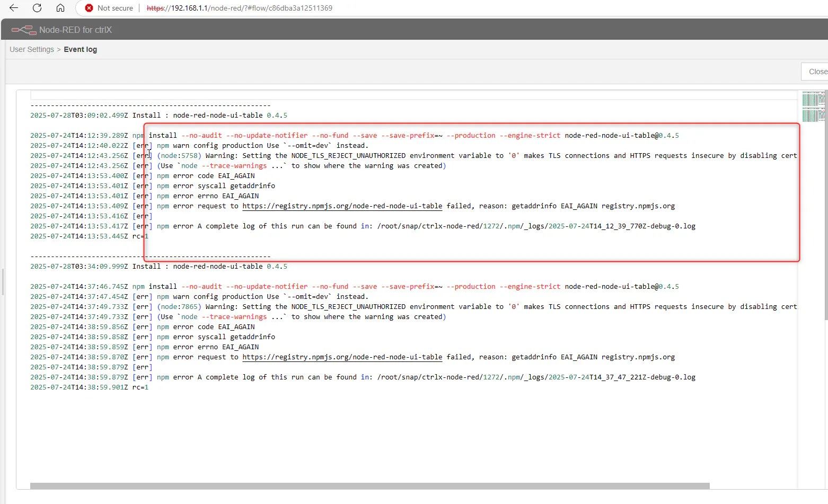Click the node:5758 TLS warning line
This screenshot has height=504, width=828.
click(413, 156)
